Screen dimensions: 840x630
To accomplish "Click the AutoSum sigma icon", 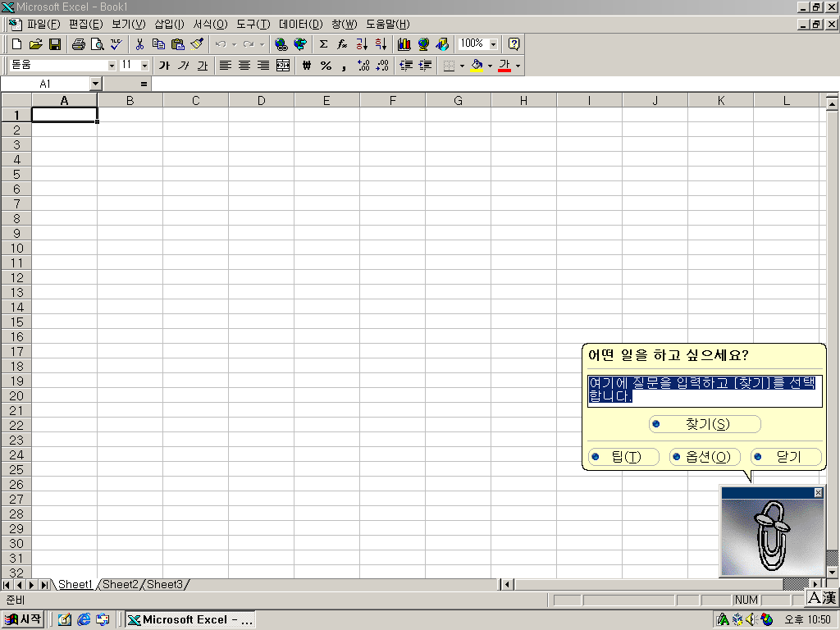I will point(323,44).
